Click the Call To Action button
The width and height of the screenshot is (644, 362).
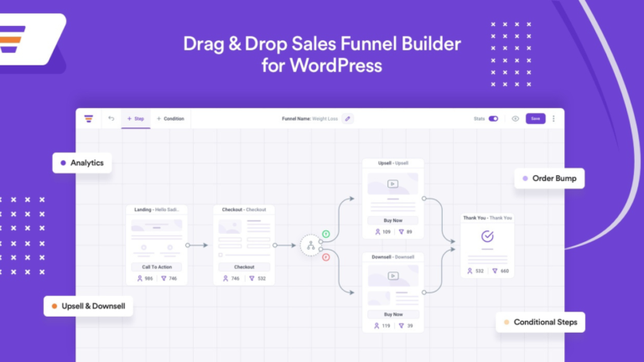coord(157,266)
